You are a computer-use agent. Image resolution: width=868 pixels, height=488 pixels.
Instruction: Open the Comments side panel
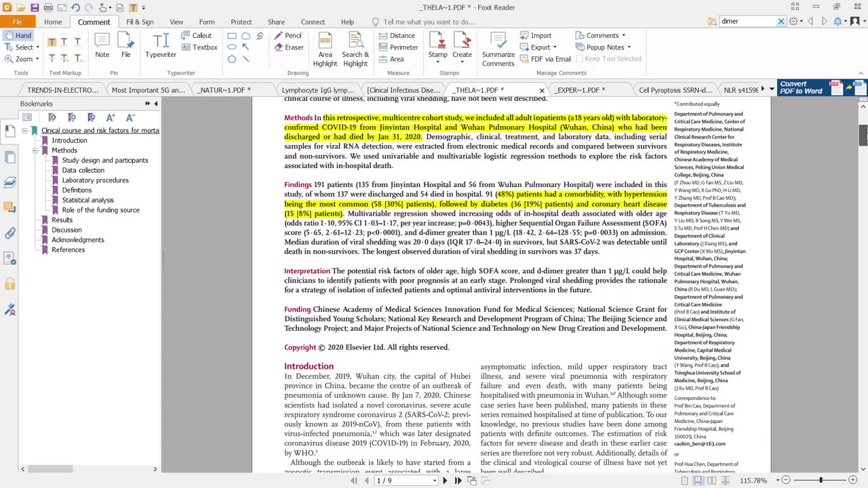click(x=9, y=207)
